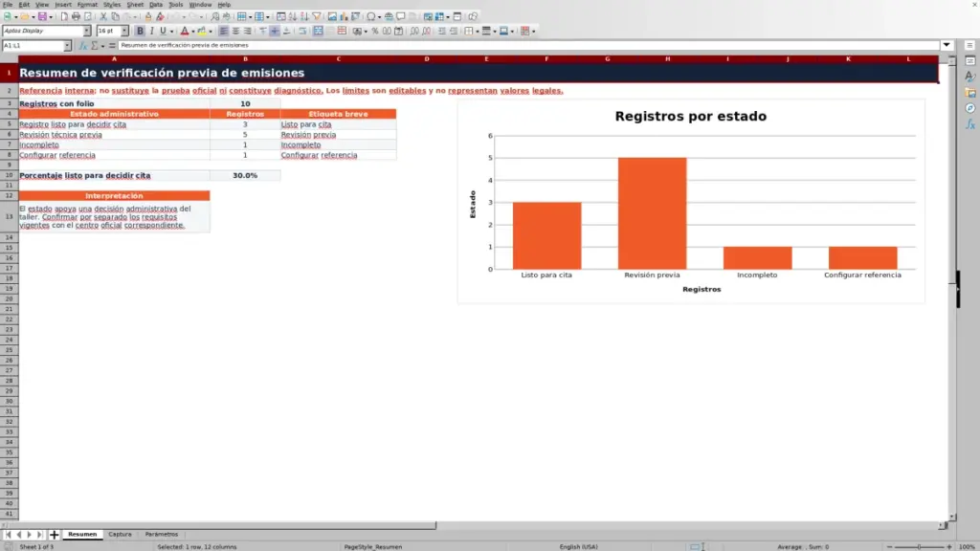Click the sidebar settings menu button
Screen dimensions: 980x551
pyautogui.click(x=970, y=46)
